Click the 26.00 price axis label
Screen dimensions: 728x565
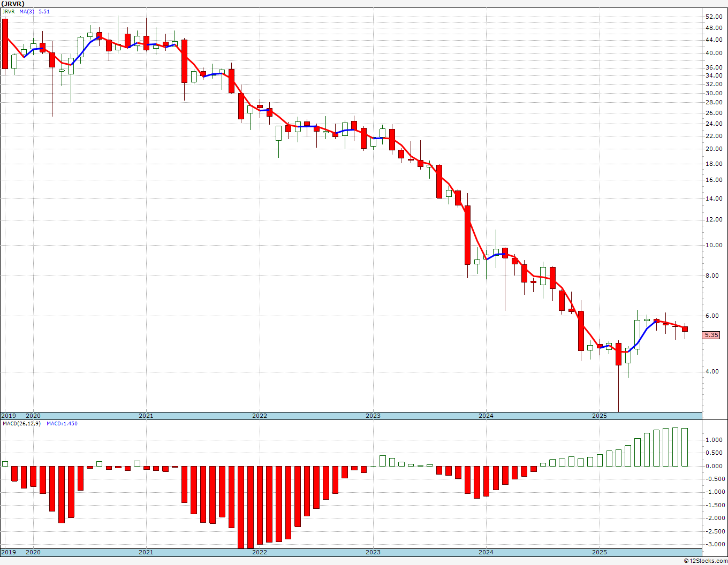point(714,113)
